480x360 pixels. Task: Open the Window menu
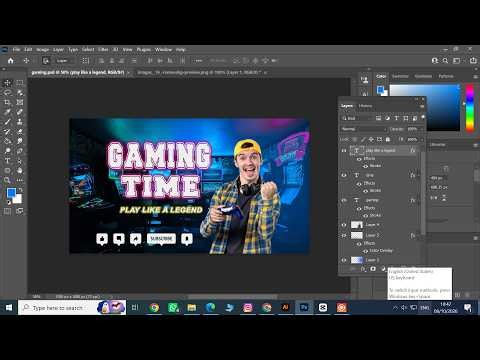pyautogui.click(x=163, y=49)
